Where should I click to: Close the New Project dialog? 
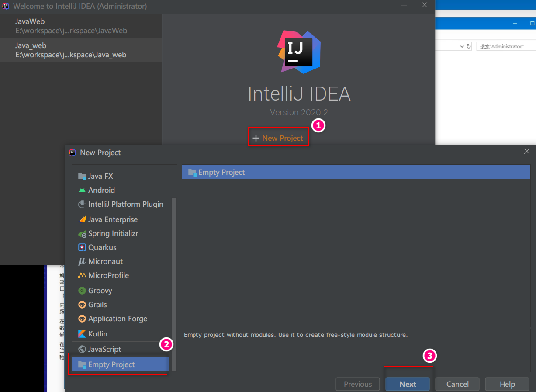(x=527, y=151)
